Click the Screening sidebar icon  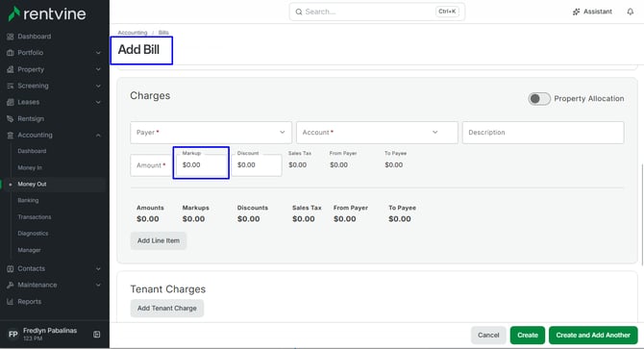pyautogui.click(x=11, y=86)
